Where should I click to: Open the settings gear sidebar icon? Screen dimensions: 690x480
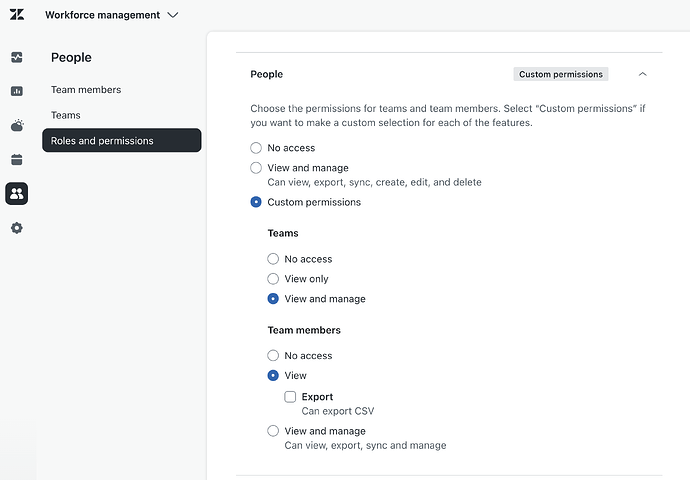(17, 228)
